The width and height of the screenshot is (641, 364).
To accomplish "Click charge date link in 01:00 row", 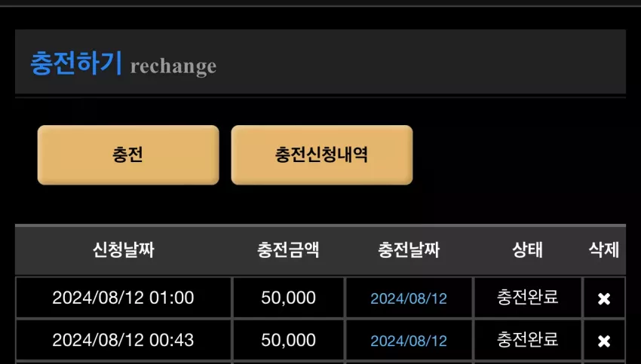I will pyautogui.click(x=409, y=298).
